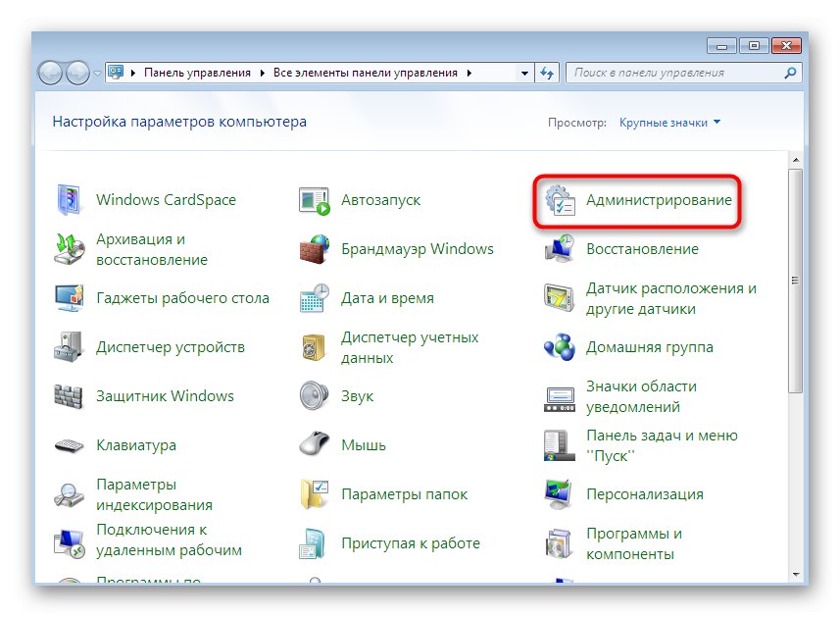Open the Панель задач и меню Пуск icon
840x617 pixels.
coord(560,445)
